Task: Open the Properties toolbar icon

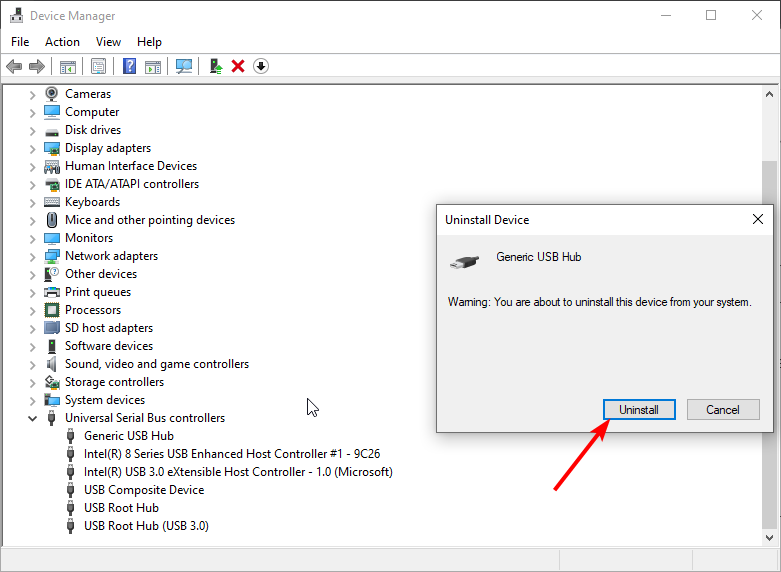Action: pyautogui.click(x=99, y=66)
